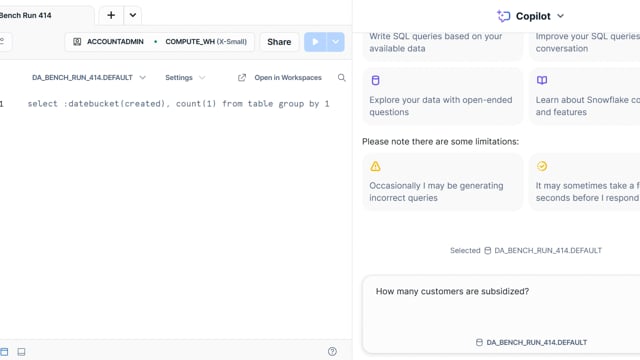This screenshot has height=360, width=640.
Task: Toggle the bottom results panel icon
Action: click(21, 352)
